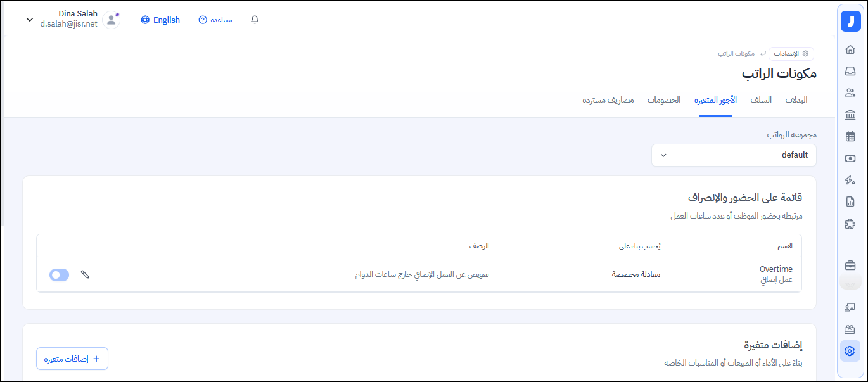Image resolution: width=868 pixels, height=382 pixels.
Task: Open the calendar icon in sidebar
Action: (x=850, y=136)
